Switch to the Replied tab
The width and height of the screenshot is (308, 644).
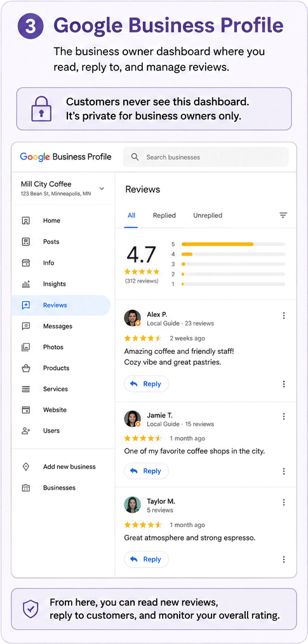[164, 215]
